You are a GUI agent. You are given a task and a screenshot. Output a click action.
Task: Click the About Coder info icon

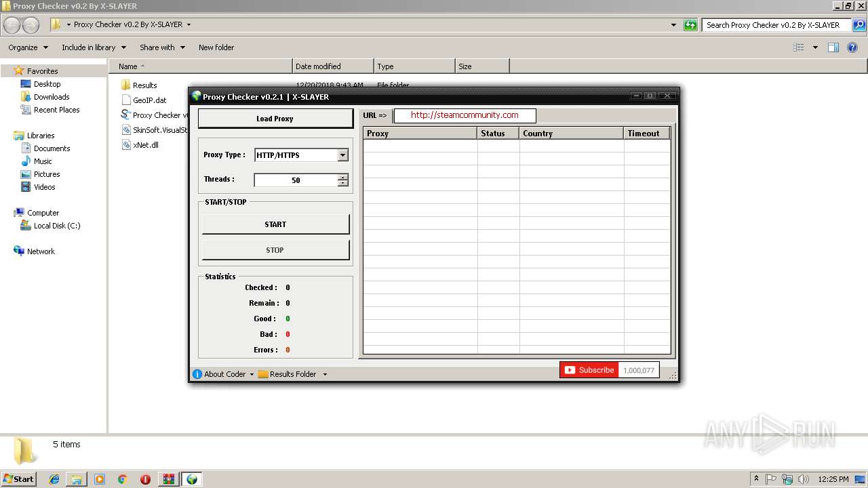(197, 374)
